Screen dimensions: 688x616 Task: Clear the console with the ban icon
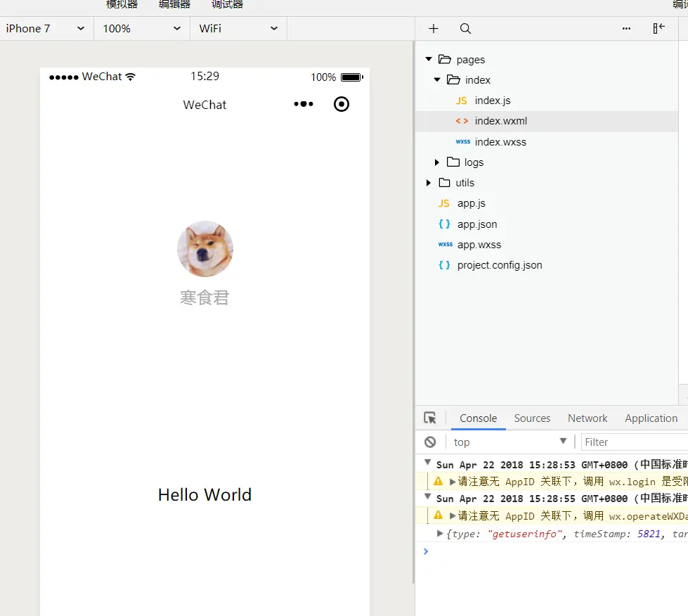click(x=430, y=442)
